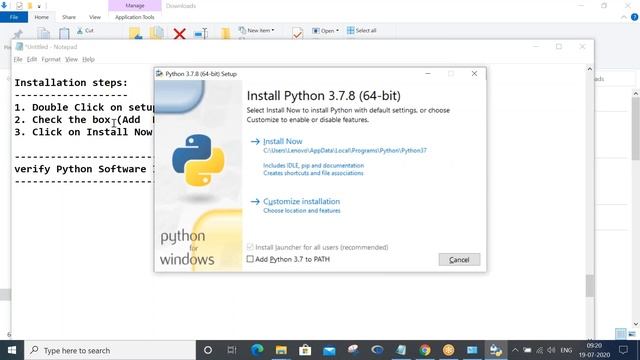Show hidden system tray icons

click(x=515, y=350)
